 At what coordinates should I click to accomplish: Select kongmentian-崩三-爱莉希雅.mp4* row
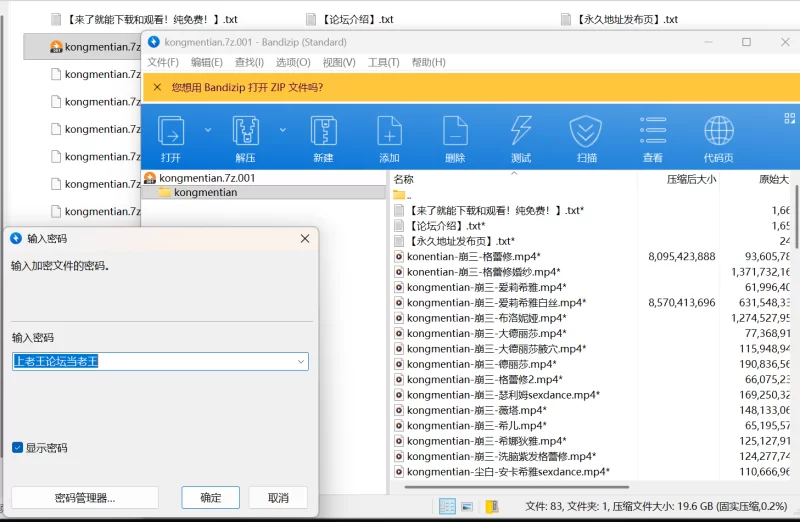pos(486,287)
